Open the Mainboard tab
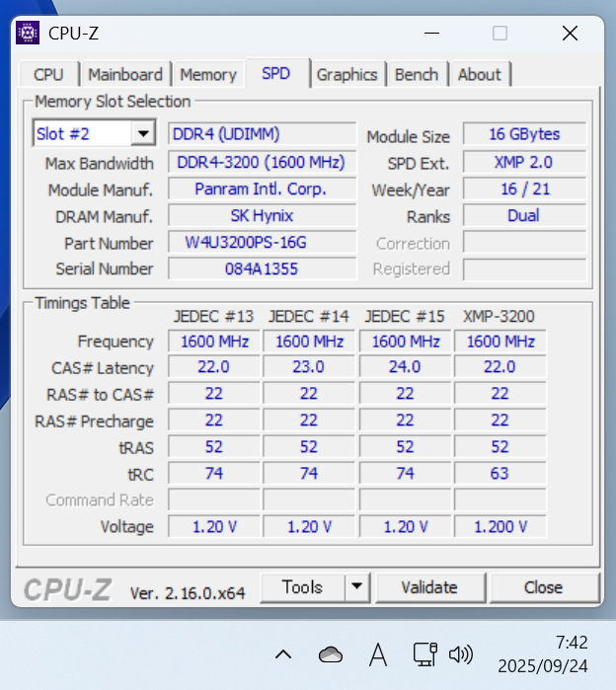Image resolution: width=616 pixels, height=690 pixels. coord(125,74)
